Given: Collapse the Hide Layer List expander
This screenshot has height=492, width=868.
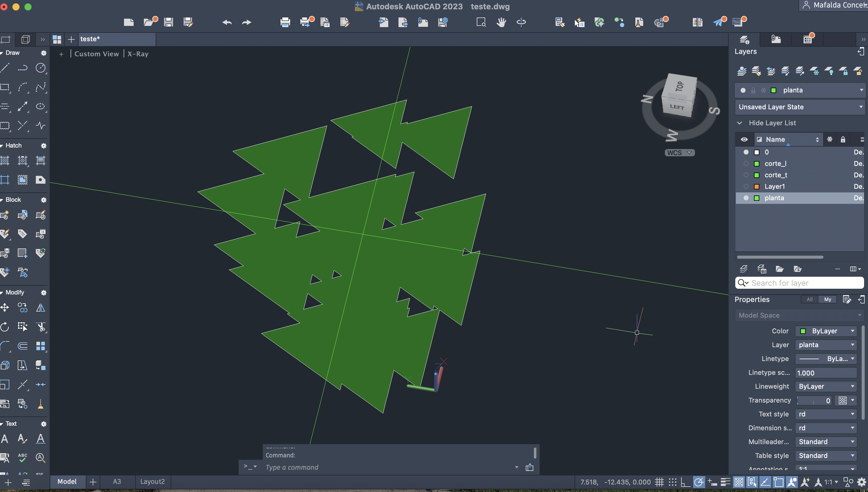Looking at the screenshot, I should point(740,123).
